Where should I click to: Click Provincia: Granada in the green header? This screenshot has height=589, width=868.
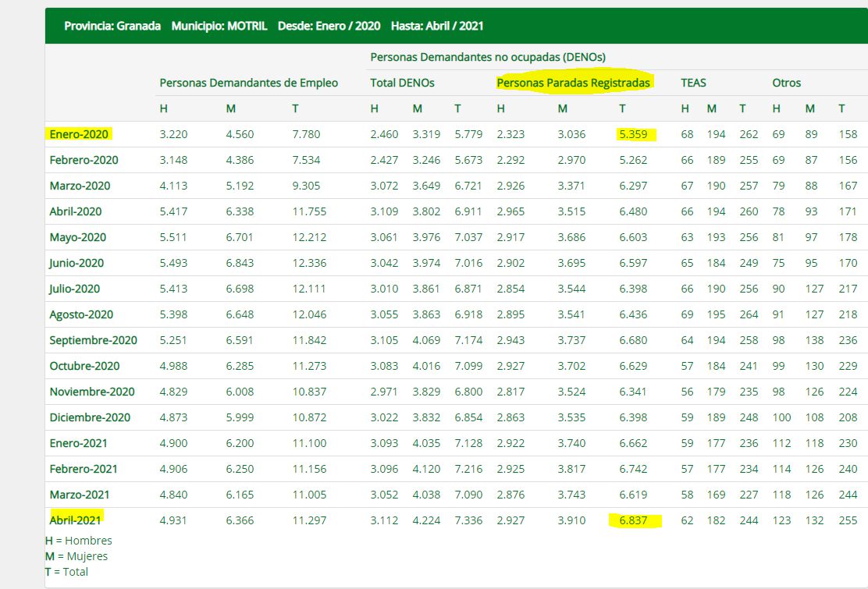pyautogui.click(x=112, y=26)
